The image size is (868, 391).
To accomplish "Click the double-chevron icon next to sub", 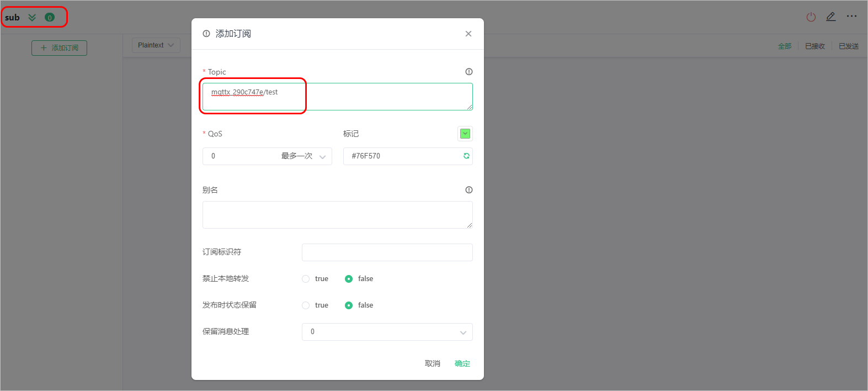I will pyautogui.click(x=32, y=18).
